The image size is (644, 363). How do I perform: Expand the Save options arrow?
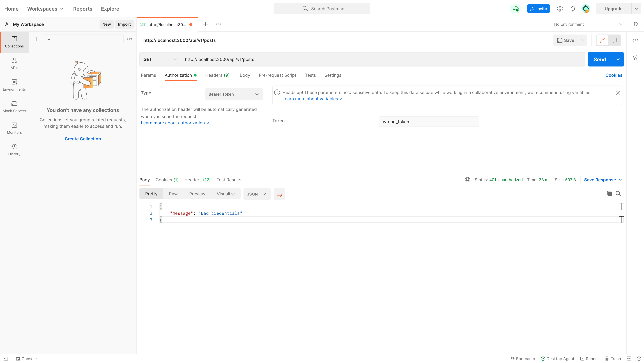582,40
